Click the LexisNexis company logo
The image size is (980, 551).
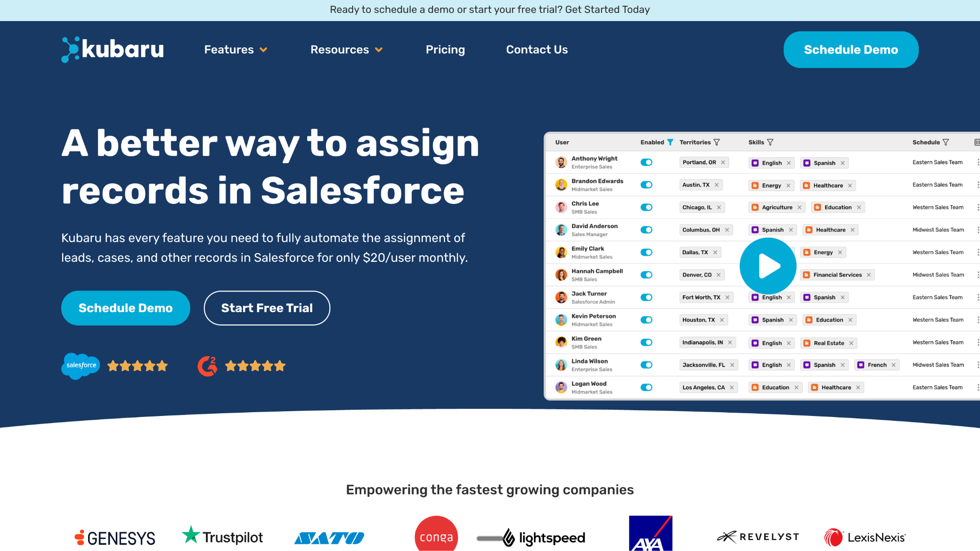pyautogui.click(x=865, y=538)
